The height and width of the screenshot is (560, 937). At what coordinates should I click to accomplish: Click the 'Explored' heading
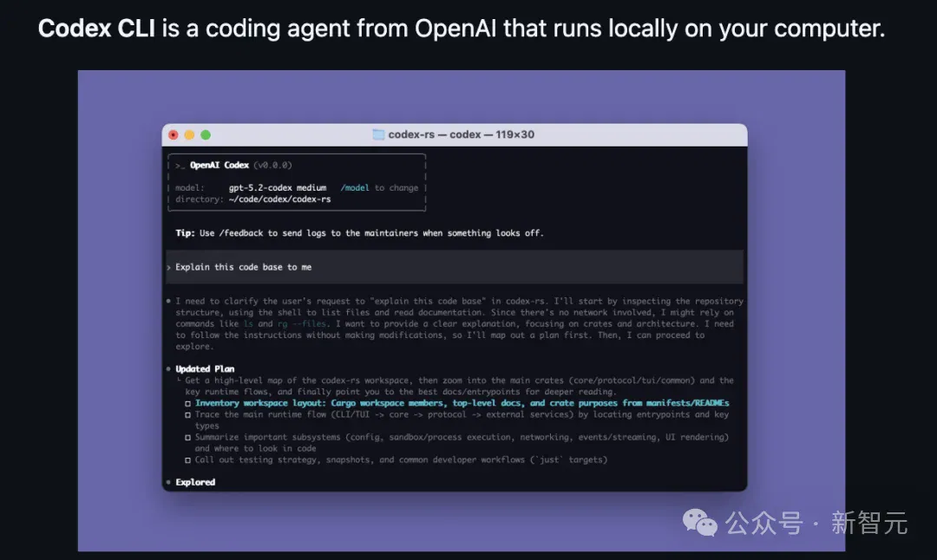195,482
